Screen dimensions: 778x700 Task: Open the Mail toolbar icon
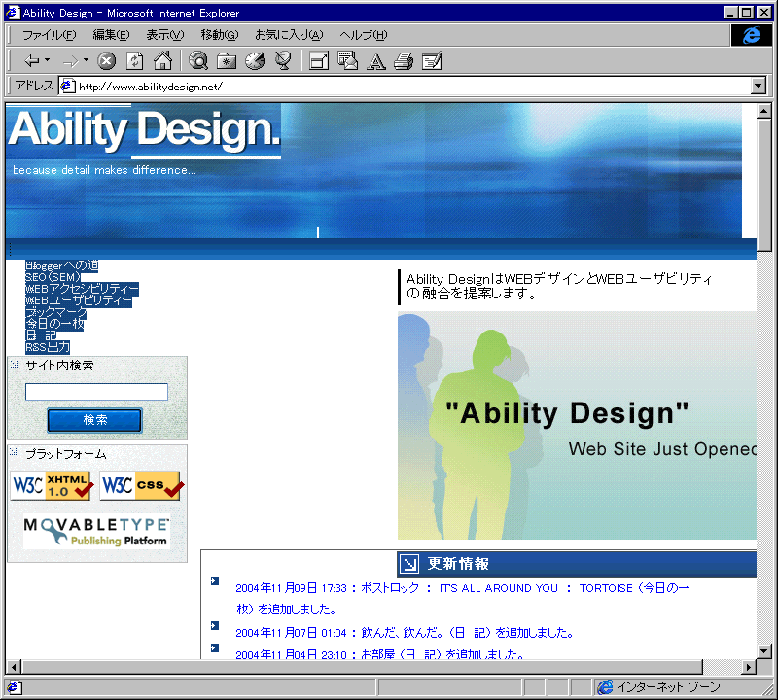[347, 61]
